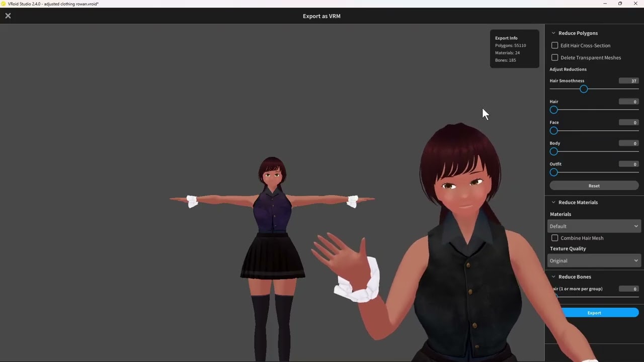This screenshot has height=362, width=644.
Task: Click the Materials: 24 export info text
Action: click(x=507, y=53)
